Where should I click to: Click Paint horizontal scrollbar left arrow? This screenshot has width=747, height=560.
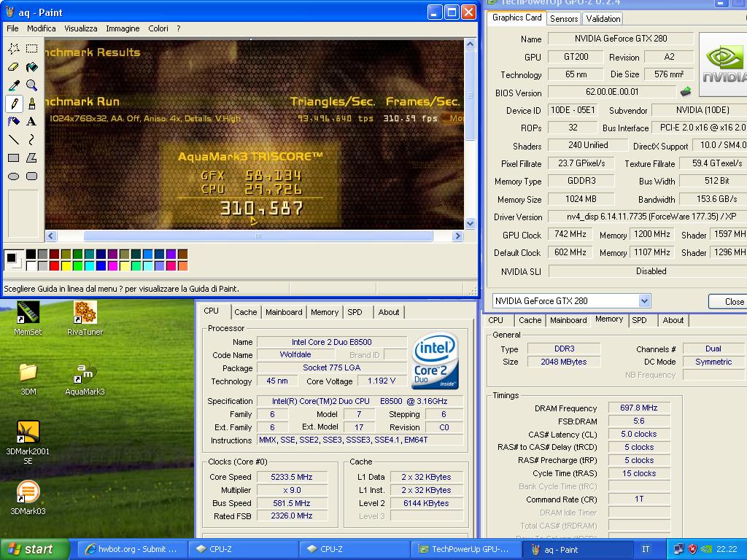coord(51,236)
